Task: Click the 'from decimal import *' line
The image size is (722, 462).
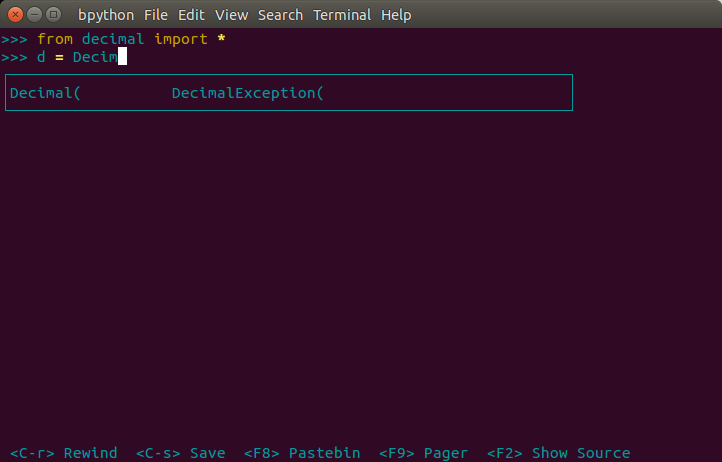Action: [x=130, y=39]
